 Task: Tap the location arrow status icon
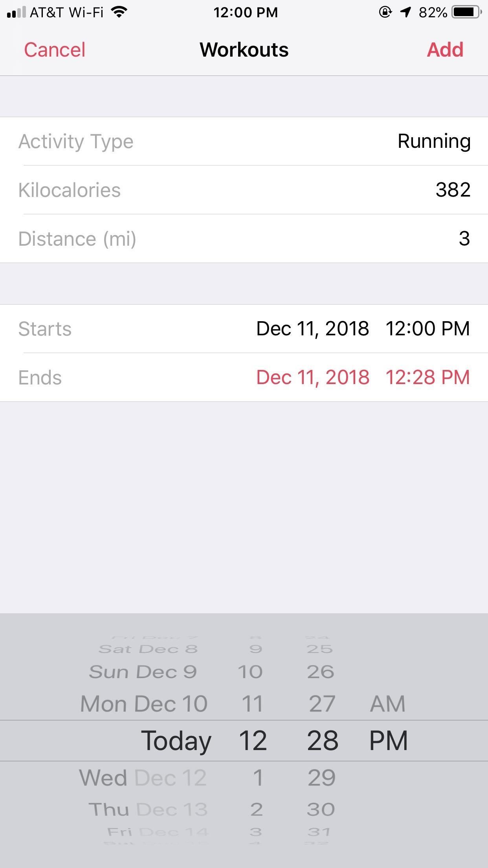coord(405,12)
